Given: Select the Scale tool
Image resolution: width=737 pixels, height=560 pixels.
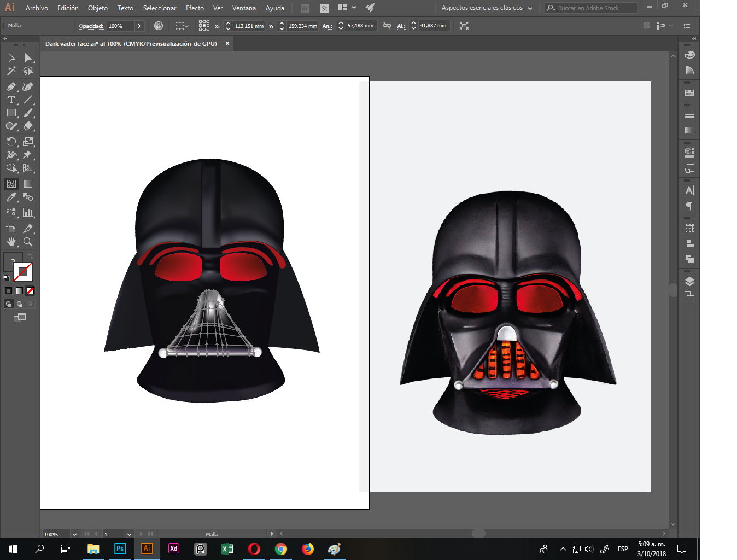Looking at the screenshot, I should [28, 142].
